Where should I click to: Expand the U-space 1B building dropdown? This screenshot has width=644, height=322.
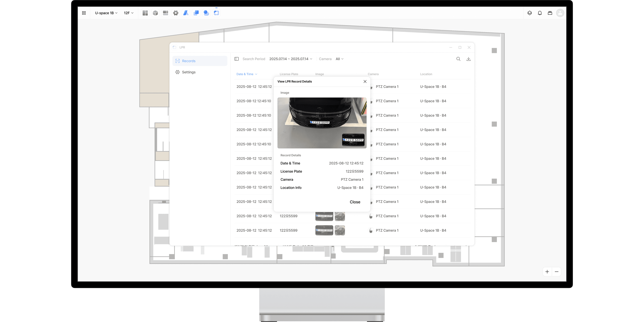click(106, 13)
